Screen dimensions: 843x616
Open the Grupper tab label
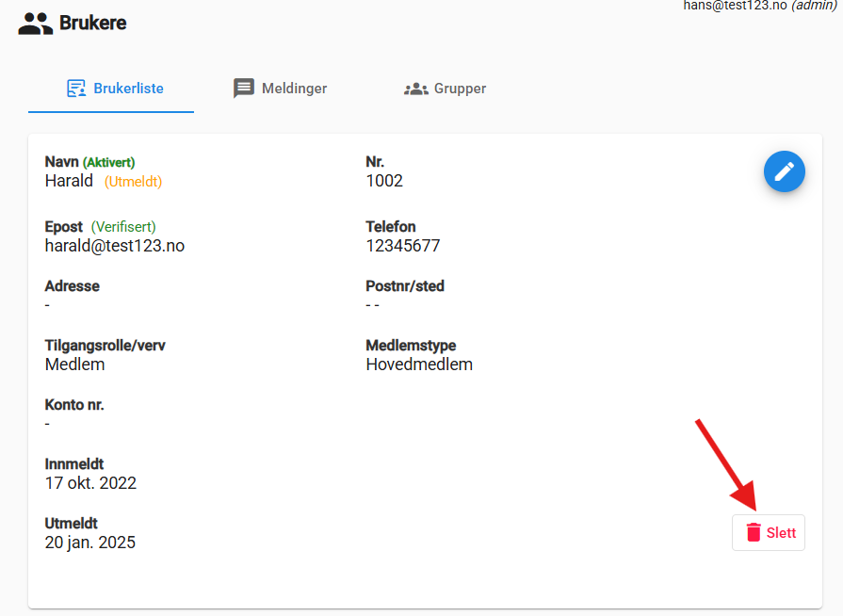pyautogui.click(x=460, y=89)
